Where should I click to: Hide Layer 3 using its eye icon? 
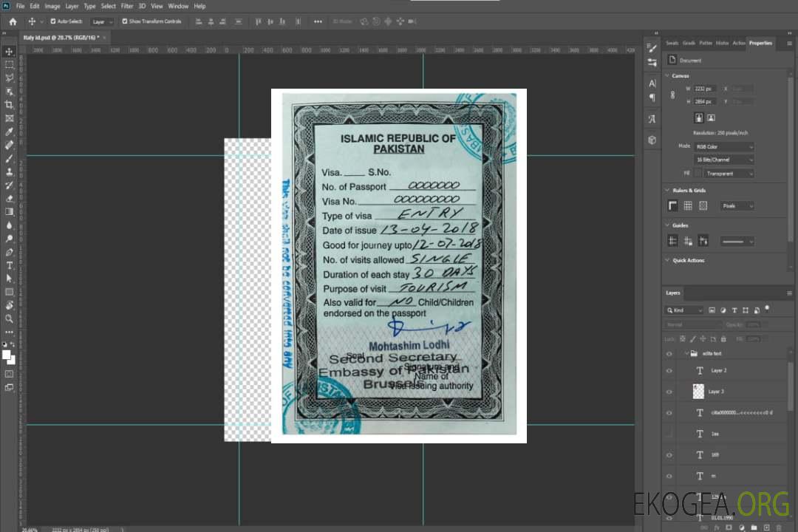coord(669,392)
